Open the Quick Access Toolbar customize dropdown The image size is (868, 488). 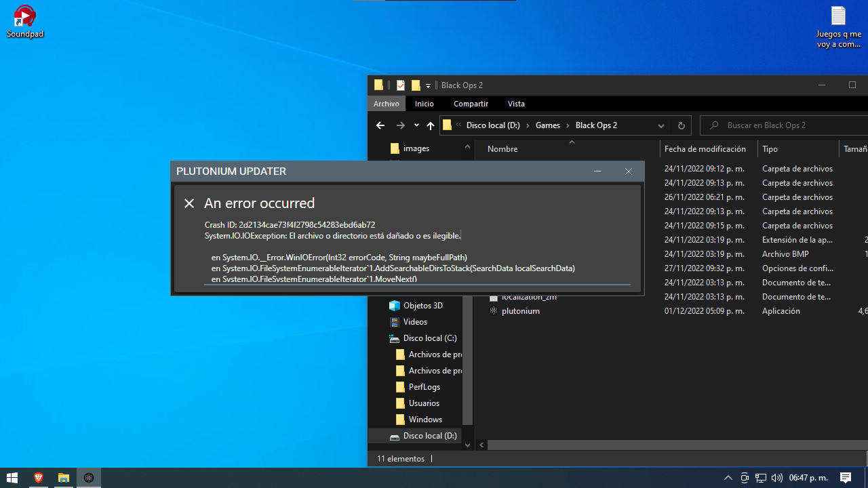pyautogui.click(x=429, y=86)
